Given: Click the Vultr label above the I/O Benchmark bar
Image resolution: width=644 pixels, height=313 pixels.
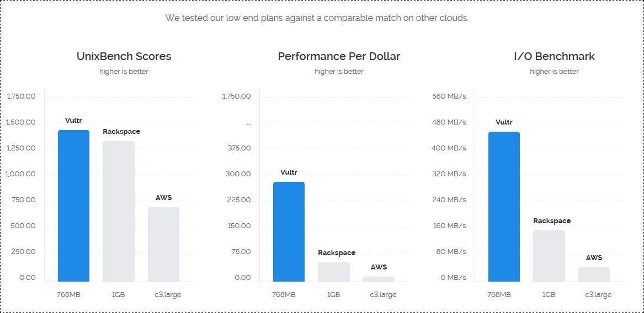Looking at the screenshot, I should (504, 122).
